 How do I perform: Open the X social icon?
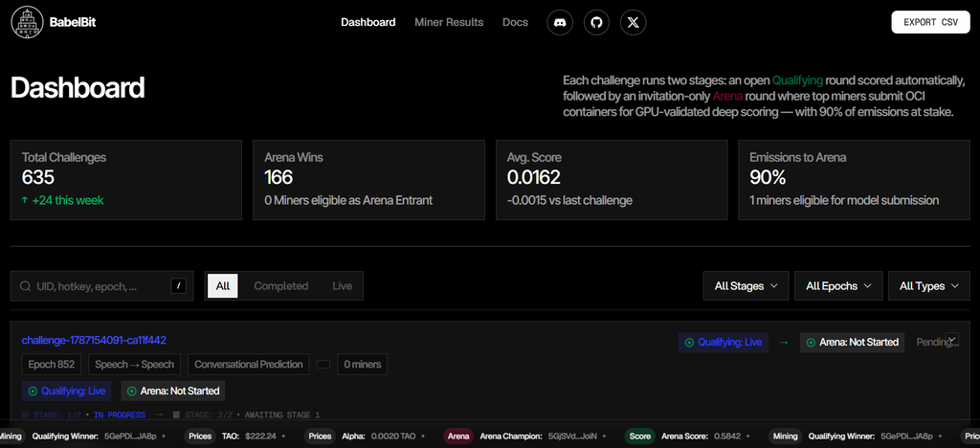click(634, 22)
